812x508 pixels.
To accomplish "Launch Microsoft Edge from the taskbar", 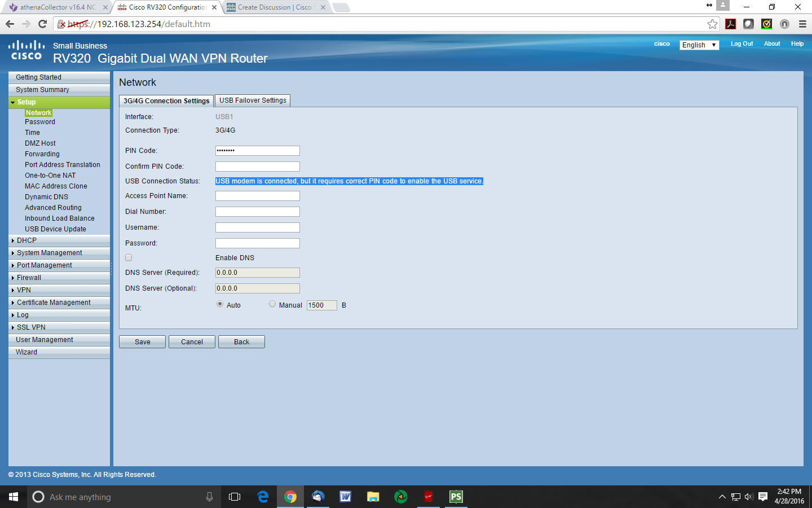I will [x=263, y=497].
